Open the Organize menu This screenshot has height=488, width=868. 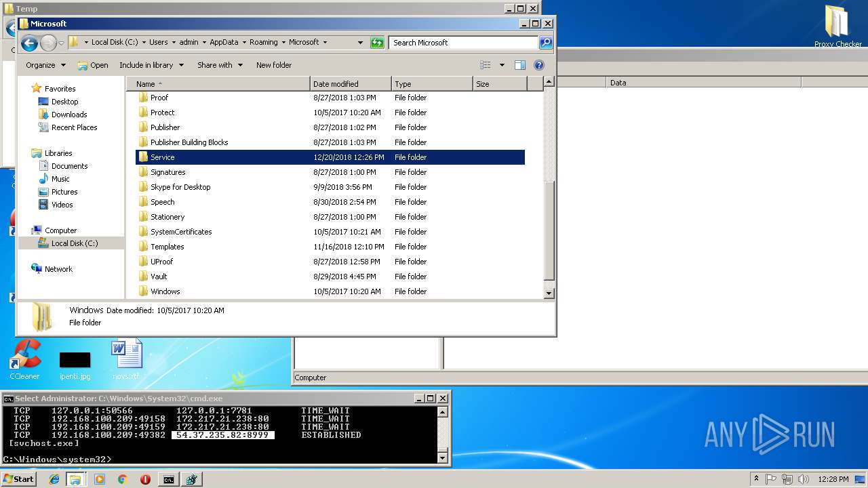[45, 65]
